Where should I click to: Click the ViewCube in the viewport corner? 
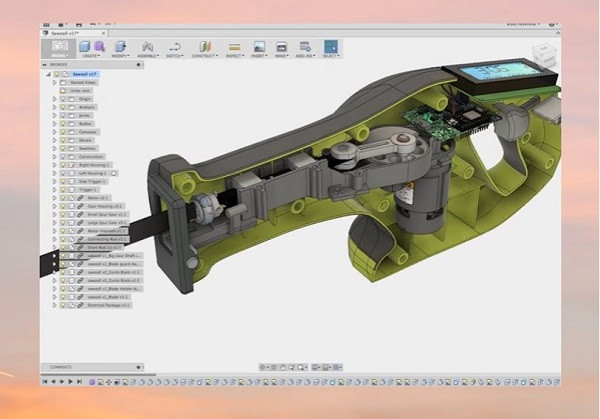[x=543, y=57]
